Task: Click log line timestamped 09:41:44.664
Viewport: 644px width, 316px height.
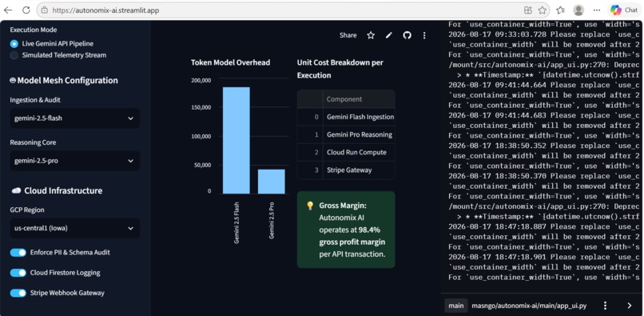Action: click(x=544, y=85)
